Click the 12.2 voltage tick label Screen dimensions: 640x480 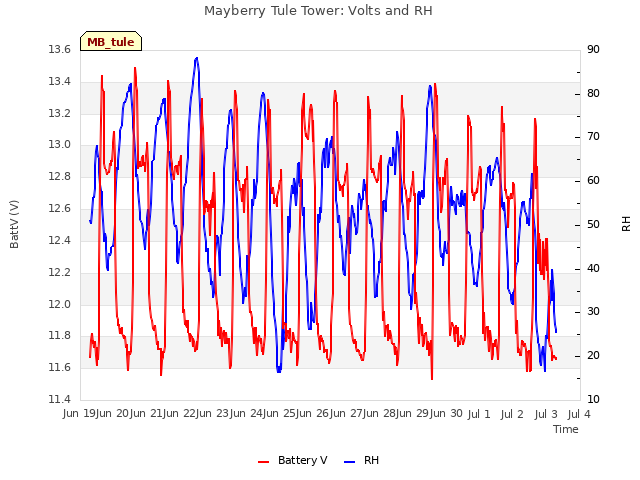[x=59, y=272]
